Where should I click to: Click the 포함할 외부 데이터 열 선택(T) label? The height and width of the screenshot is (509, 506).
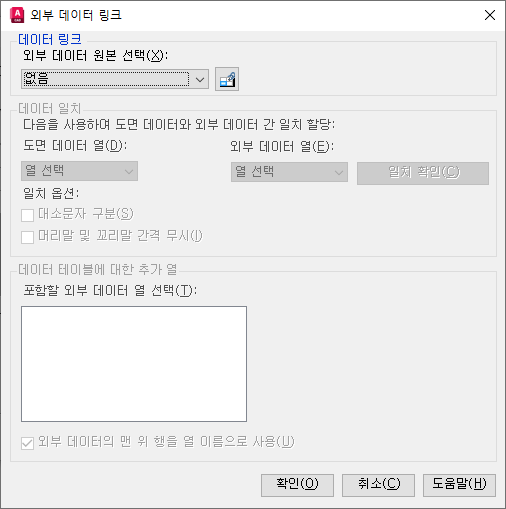[110, 290]
